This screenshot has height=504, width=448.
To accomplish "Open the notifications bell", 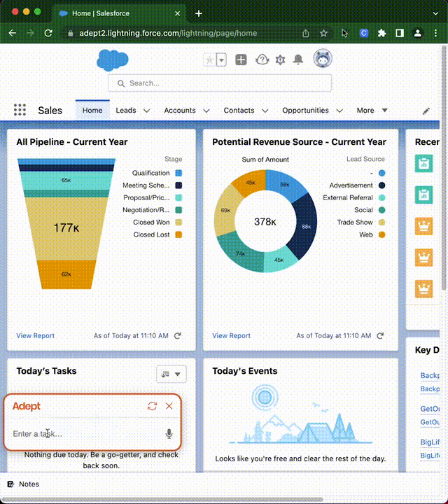I will click(x=298, y=59).
